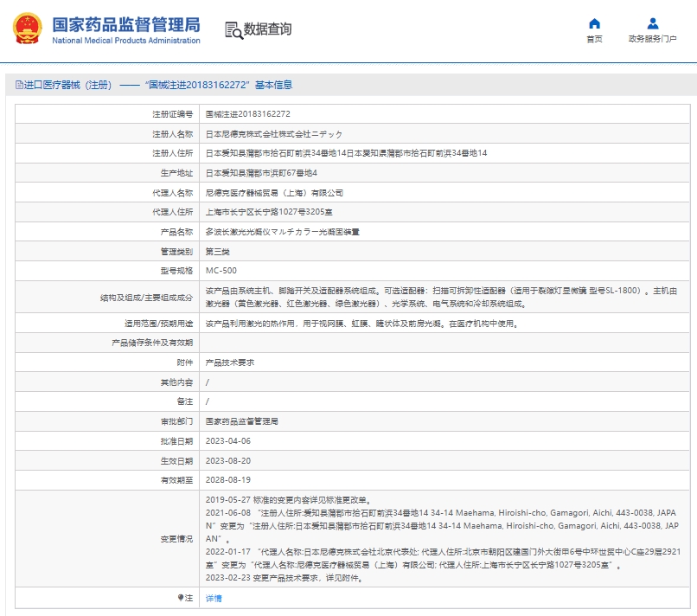Open the 详情 details link

[214, 598]
